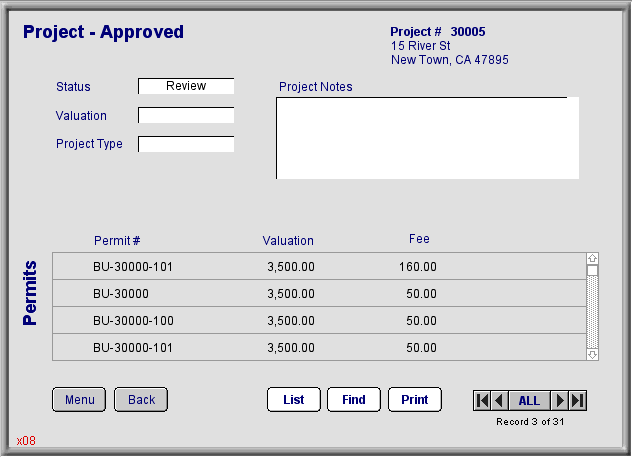The height and width of the screenshot is (457, 632).
Task: Click the Back button
Action: tap(141, 400)
